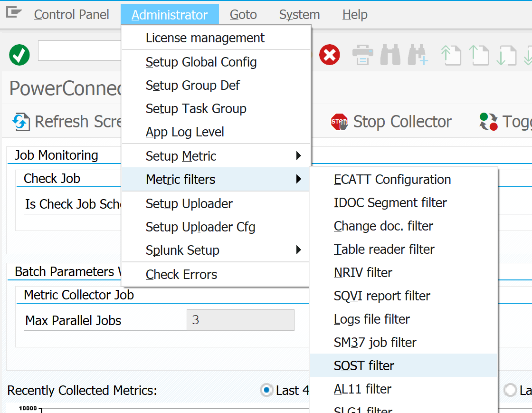Select the rightmost radio button option
Image resolution: width=532 pixels, height=413 pixels.
coord(511,390)
